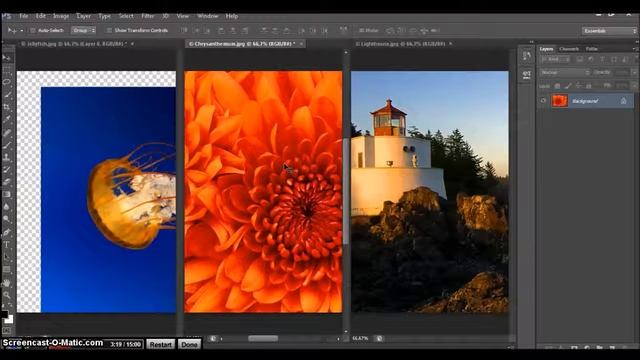Screen dimensions: 640x360
Task: Toggle Lock image pixels brush icon
Action: coord(568,86)
